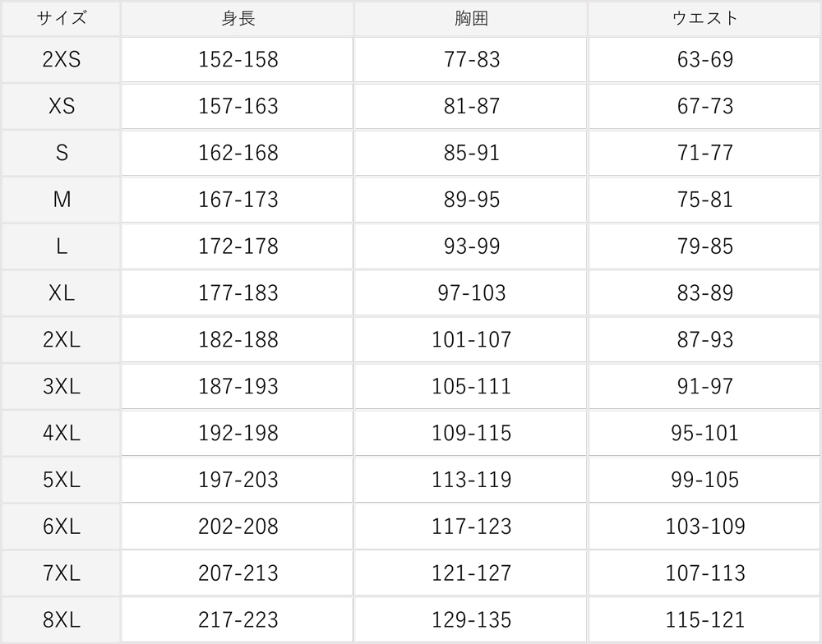Select chest cell 85-91
Viewport: 822px width, 644px height.
coord(471,153)
